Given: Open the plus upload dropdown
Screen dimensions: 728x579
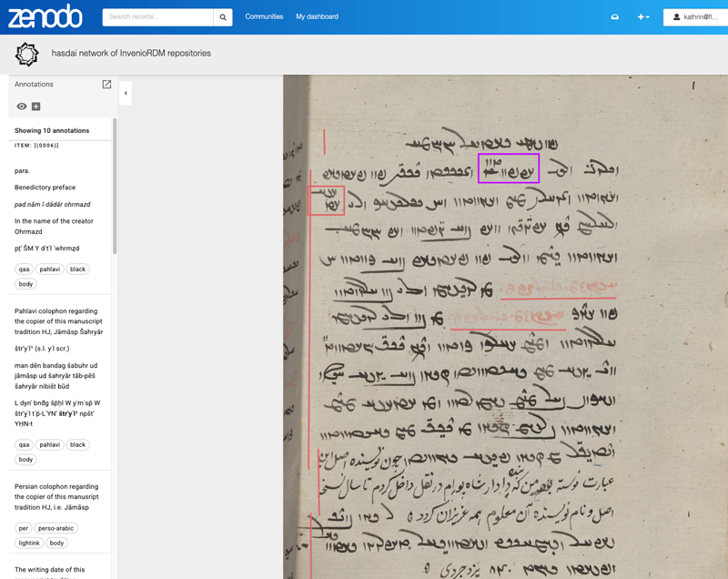Looking at the screenshot, I should [x=642, y=16].
